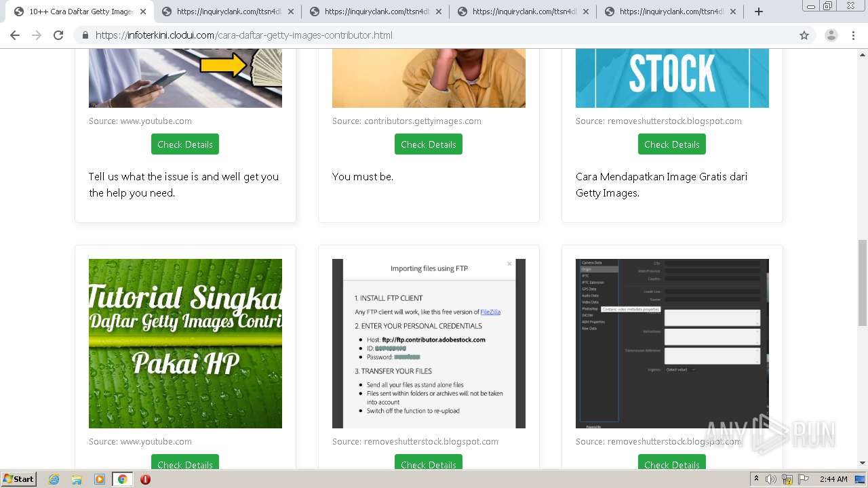Open the media player taskbar icon

(x=100, y=479)
